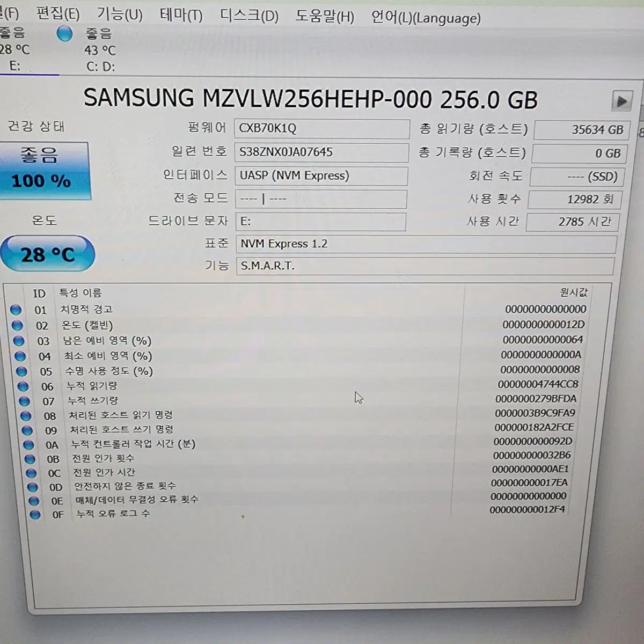Screen dimensions: 644x644
Task: Go to next disk with arrow button
Action: [x=622, y=101]
